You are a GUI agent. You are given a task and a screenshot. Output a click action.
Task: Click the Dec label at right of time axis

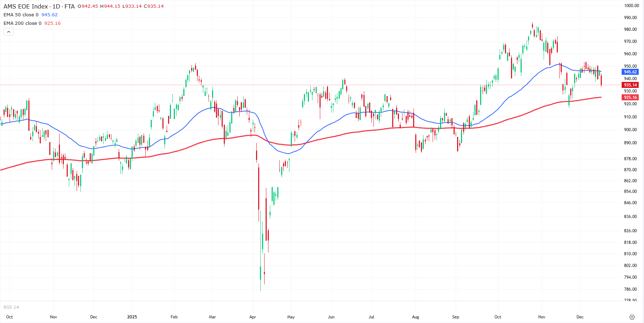click(x=580, y=317)
